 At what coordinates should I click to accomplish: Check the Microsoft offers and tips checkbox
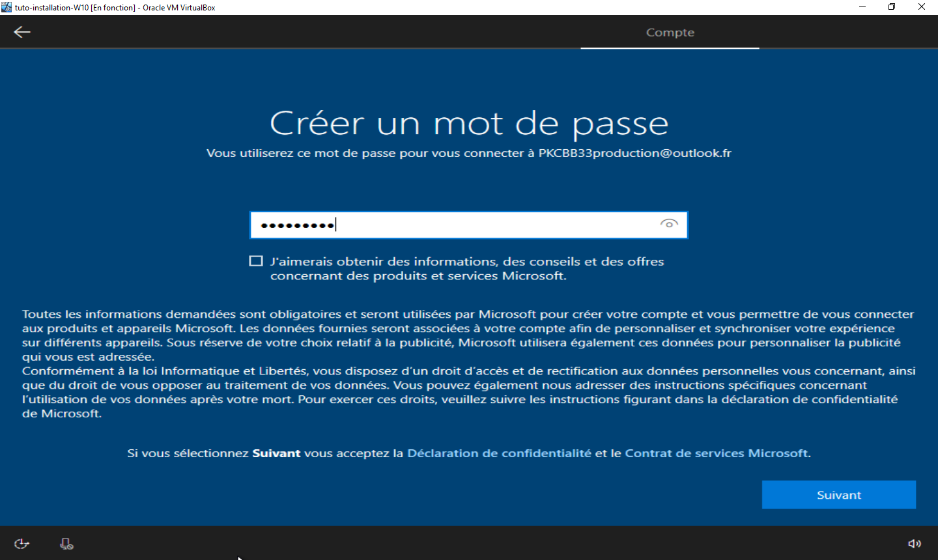256,261
